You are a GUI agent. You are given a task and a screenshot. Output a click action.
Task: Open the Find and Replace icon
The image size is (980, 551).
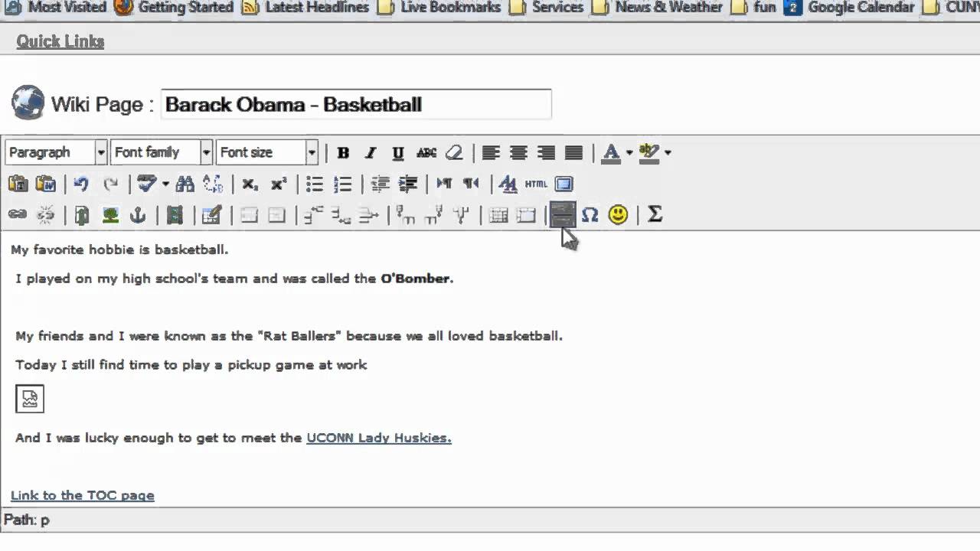[213, 184]
